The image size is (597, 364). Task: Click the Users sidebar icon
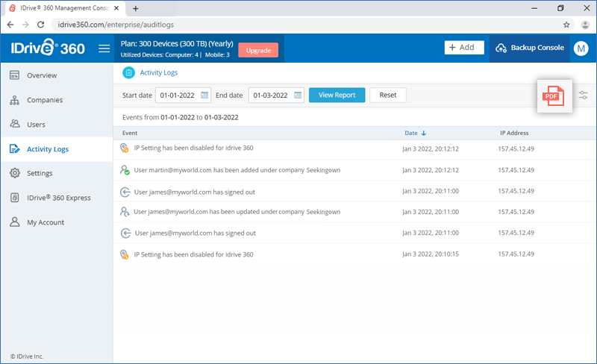[15, 124]
